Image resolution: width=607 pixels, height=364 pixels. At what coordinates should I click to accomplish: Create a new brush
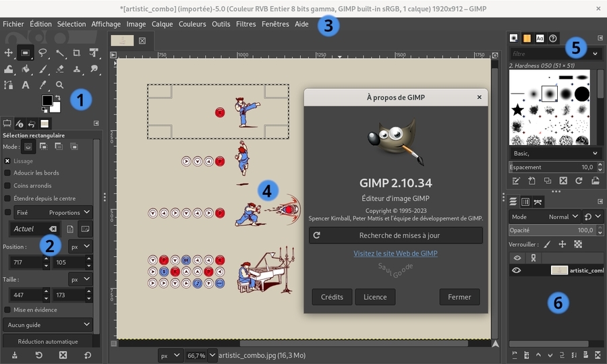point(532,181)
